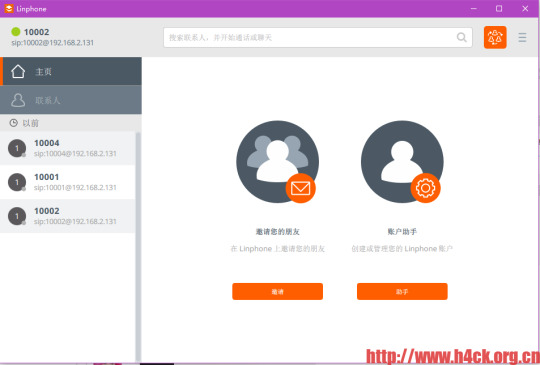Minimize the Linphone window
This screenshot has width=540, height=365.
click(474, 9)
